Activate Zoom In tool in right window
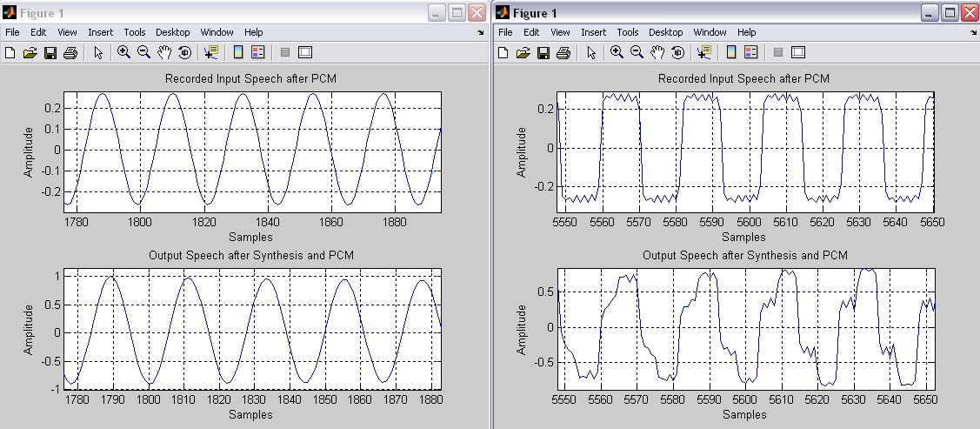 (617, 52)
